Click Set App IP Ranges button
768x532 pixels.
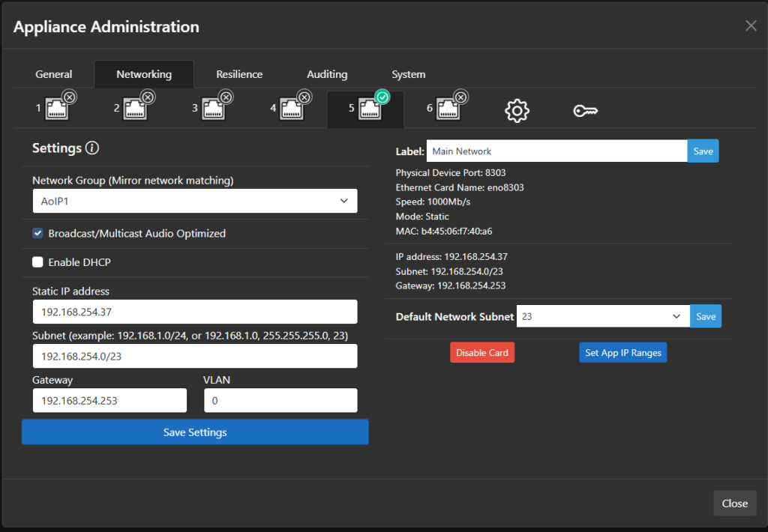(x=622, y=353)
